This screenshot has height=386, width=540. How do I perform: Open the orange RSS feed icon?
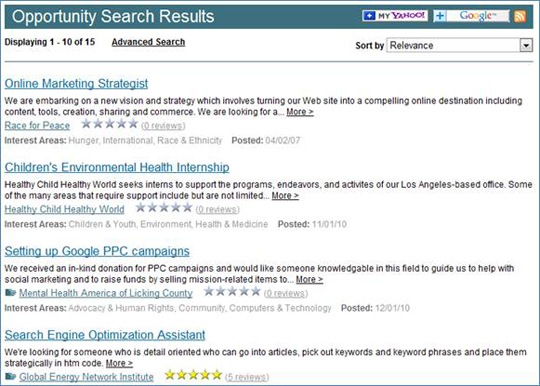pos(520,16)
